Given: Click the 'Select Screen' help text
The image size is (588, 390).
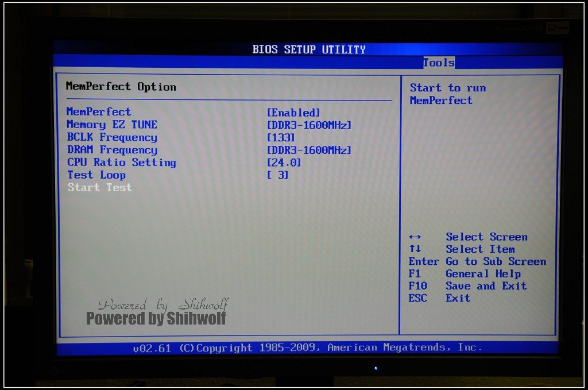Looking at the screenshot, I should pos(486,237).
